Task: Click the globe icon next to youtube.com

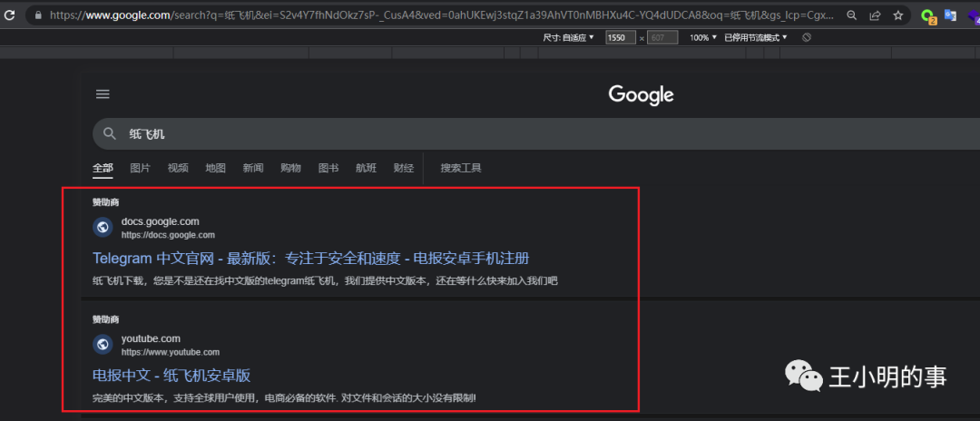Action: click(103, 345)
